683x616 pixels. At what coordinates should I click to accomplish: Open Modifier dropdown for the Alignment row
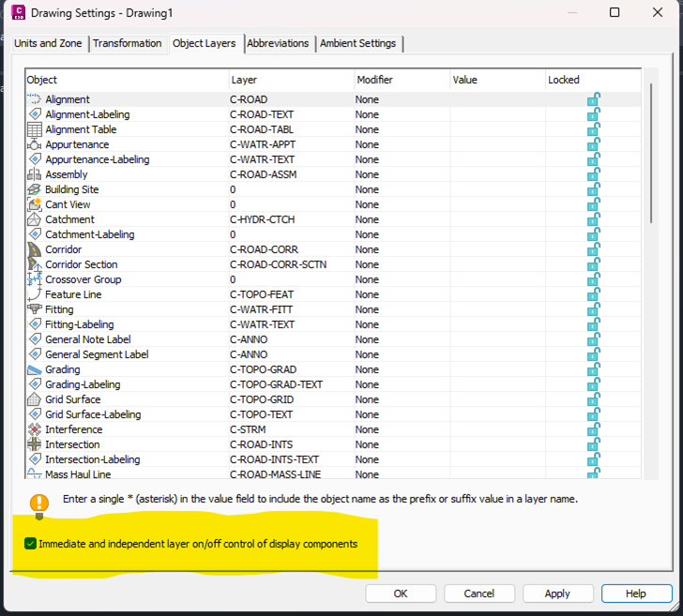click(x=402, y=99)
